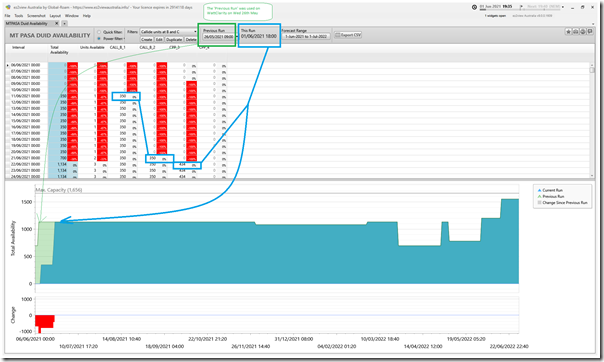The height and width of the screenshot is (362, 604).
Task: Select the 21/06/2021 00:00 interval row
Action: (x=25, y=158)
